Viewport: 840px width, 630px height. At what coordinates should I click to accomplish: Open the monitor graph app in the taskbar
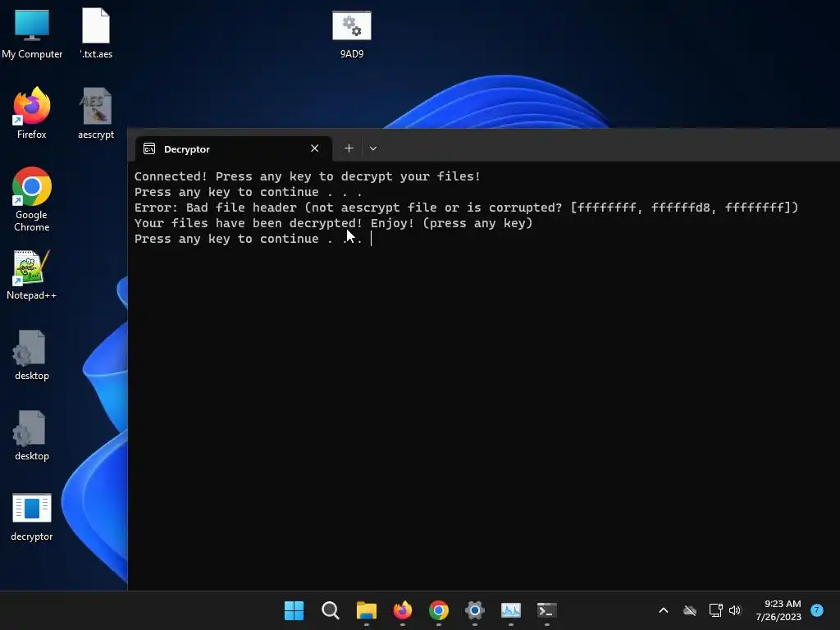[510, 610]
